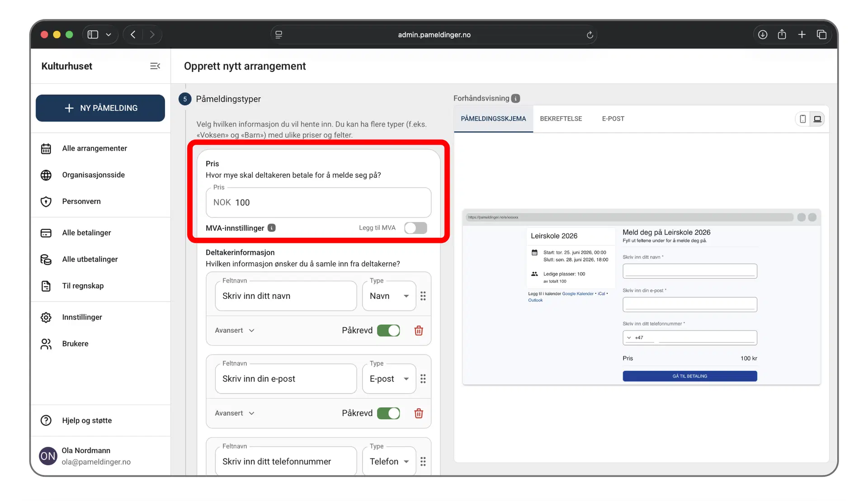Viewport: 868px width, 501px height.
Task: Toggle Påkrevd for the name field
Action: [389, 331]
